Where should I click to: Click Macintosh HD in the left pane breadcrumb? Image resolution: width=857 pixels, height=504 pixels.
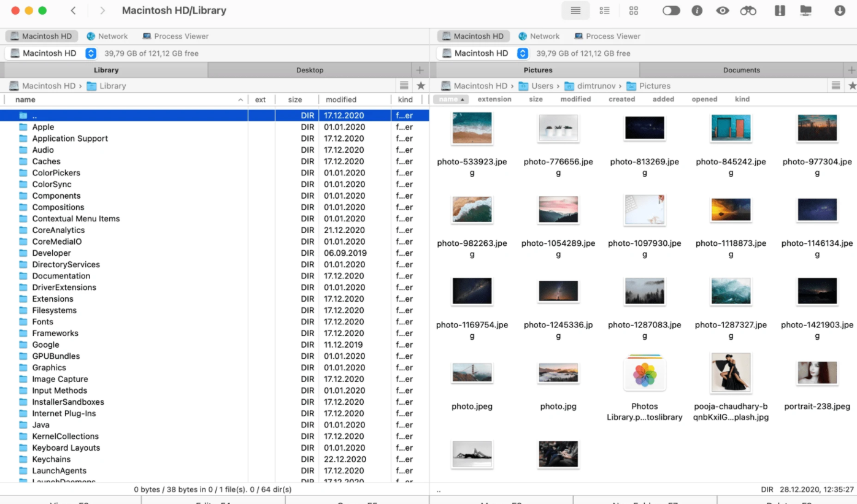[43, 86]
